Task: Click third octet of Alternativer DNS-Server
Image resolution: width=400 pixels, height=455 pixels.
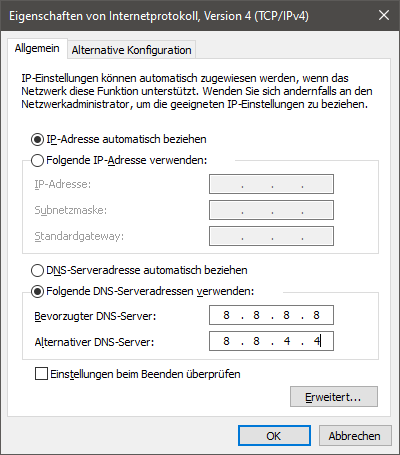Action: [287, 341]
